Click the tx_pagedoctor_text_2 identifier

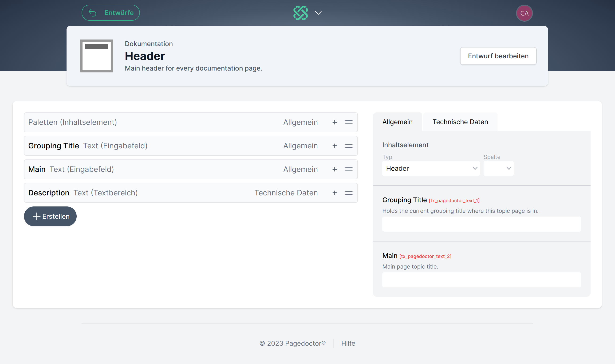[x=425, y=256]
